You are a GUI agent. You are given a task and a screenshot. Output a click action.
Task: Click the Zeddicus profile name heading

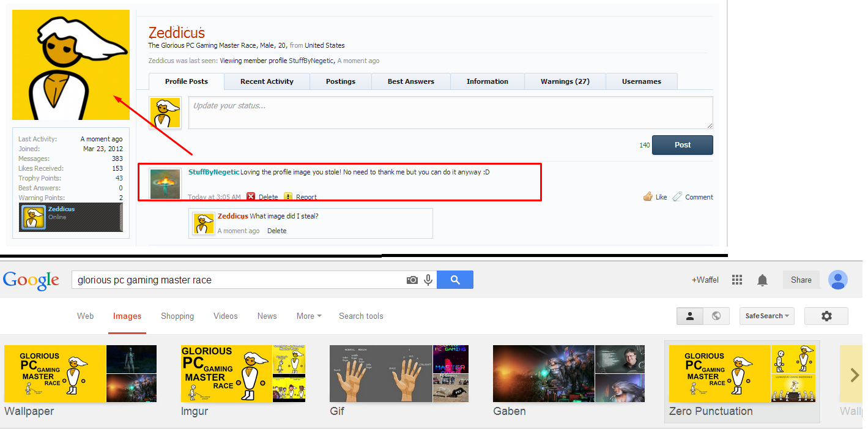coord(177,33)
